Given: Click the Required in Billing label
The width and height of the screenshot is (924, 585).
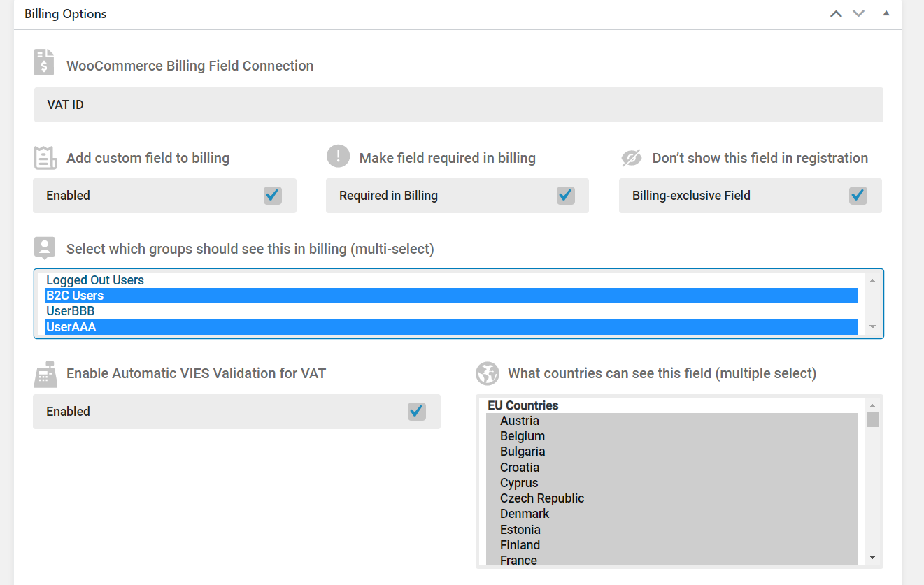Looking at the screenshot, I should (x=388, y=196).
